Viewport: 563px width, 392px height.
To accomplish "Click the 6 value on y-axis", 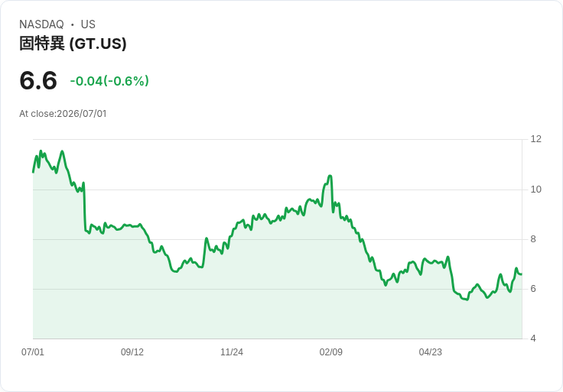I will pos(533,289).
